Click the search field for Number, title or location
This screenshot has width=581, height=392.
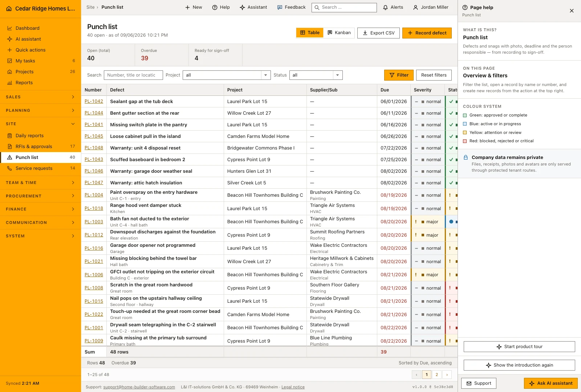pyautogui.click(x=133, y=75)
